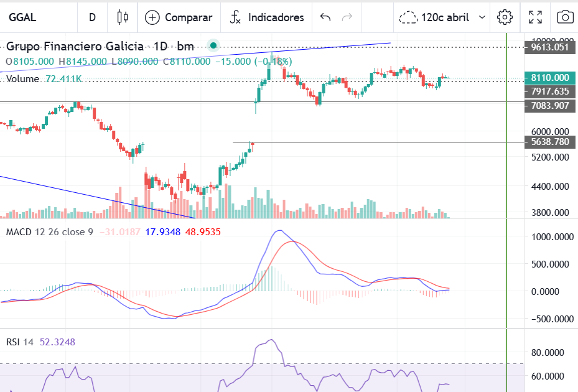The image size is (578, 392).
Task: Click the current price label 8110.000
Action: coord(549,78)
